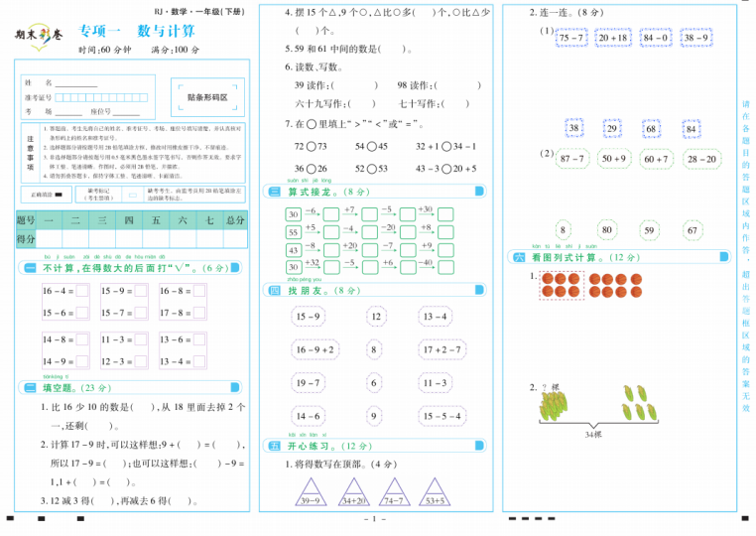Click the start box 43 in the chain
This screenshot has width=756, height=536.
click(x=293, y=250)
